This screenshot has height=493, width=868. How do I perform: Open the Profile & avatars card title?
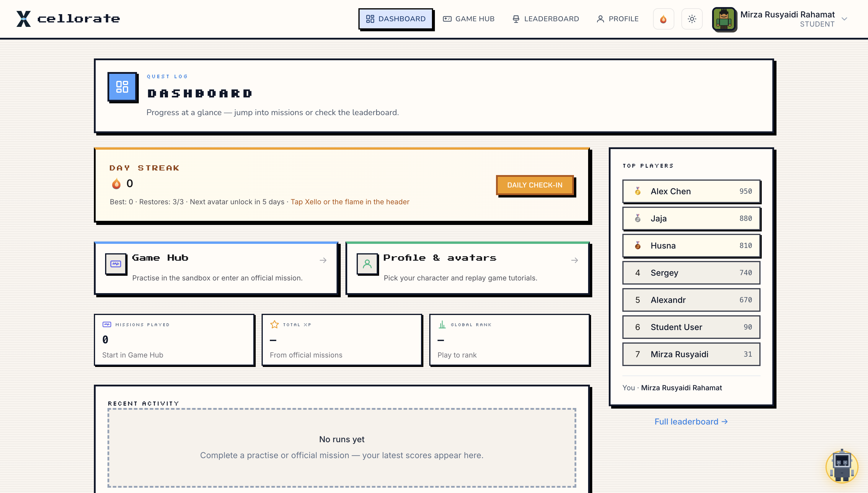click(440, 258)
